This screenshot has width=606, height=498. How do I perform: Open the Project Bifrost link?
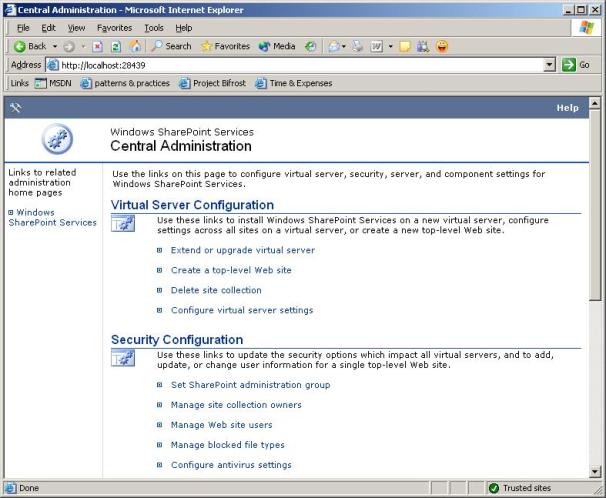212,83
